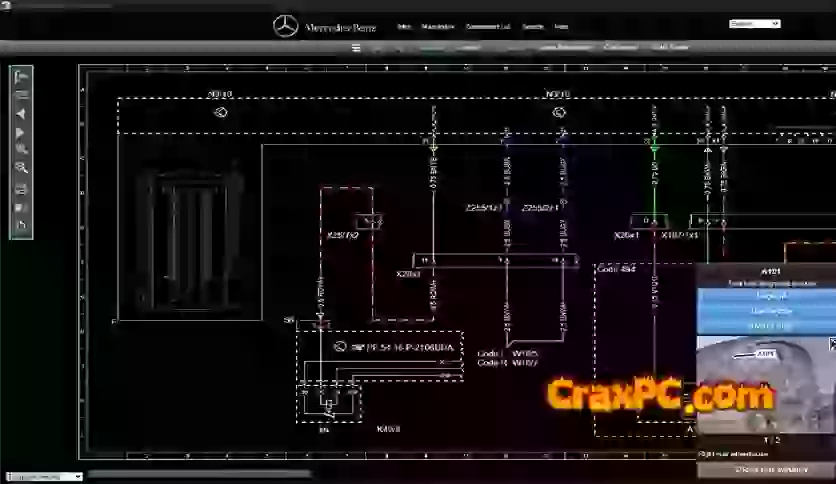Open the last item in the top menu
Image resolution: width=836 pixels, height=484 pixels.
pyautogui.click(x=561, y=27)
